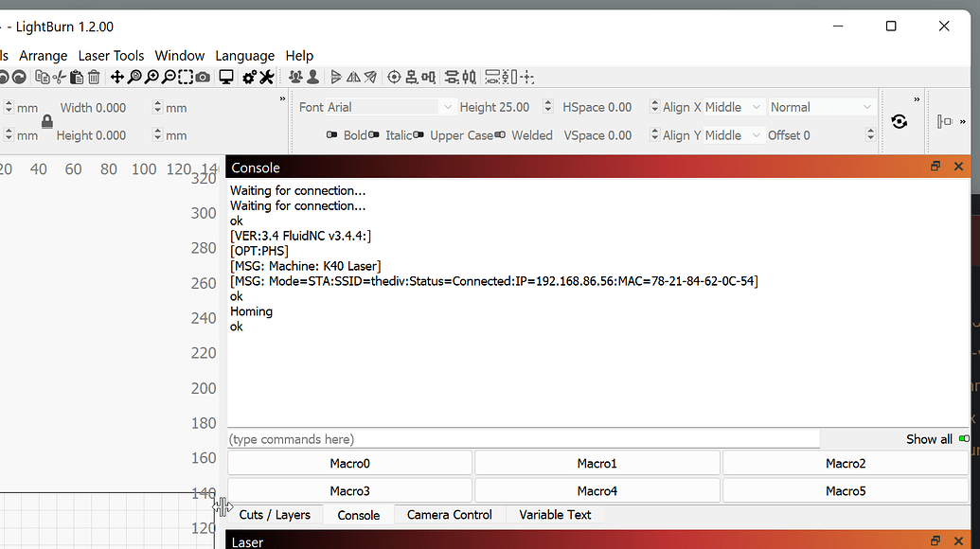Click the Paste icon
This screenshot has height=549, width=980.
click(x=77, y=77)
